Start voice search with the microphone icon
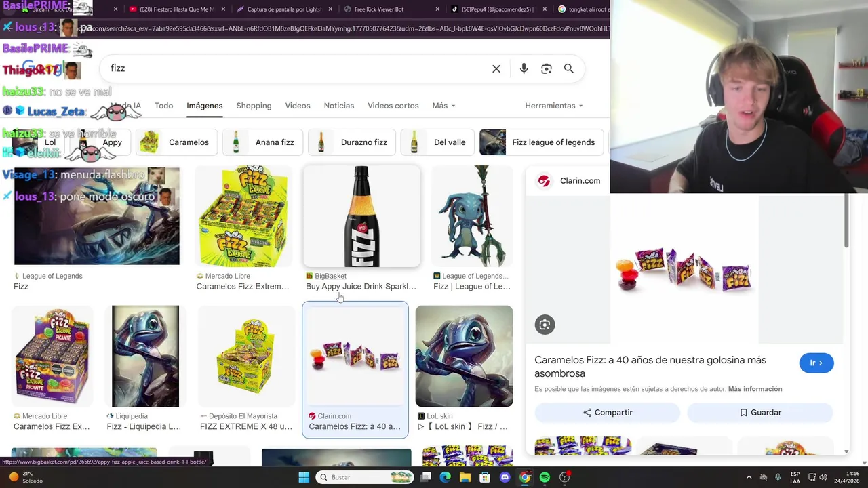Viewport: 868px width, 488px height. (524, 68)
